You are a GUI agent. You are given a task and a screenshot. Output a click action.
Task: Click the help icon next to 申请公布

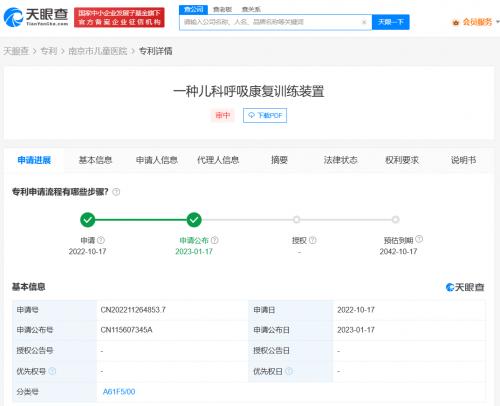pyautogui.click(x=215, y=240)
